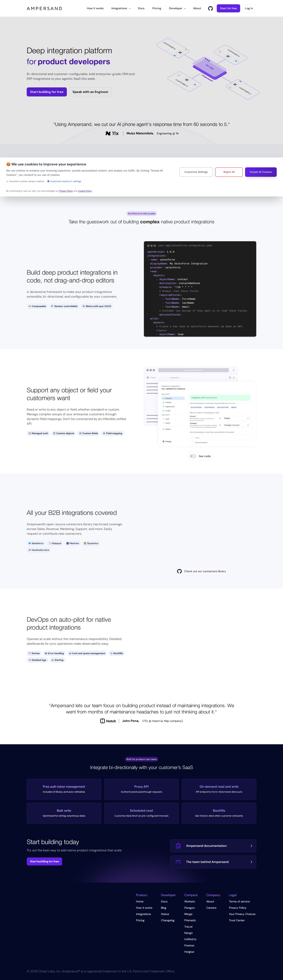Open About in the top navigation

tap(197, 8)
